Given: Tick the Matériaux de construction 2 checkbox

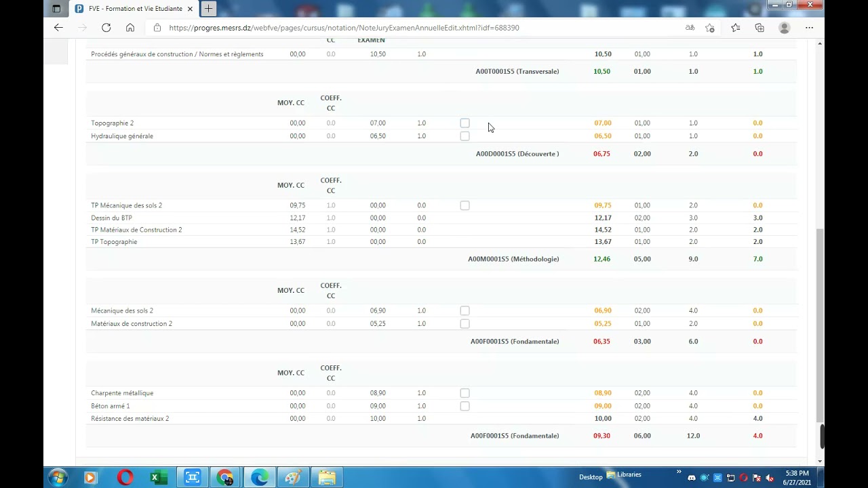Looking at the screenshot, I should [x=465, y=324].
